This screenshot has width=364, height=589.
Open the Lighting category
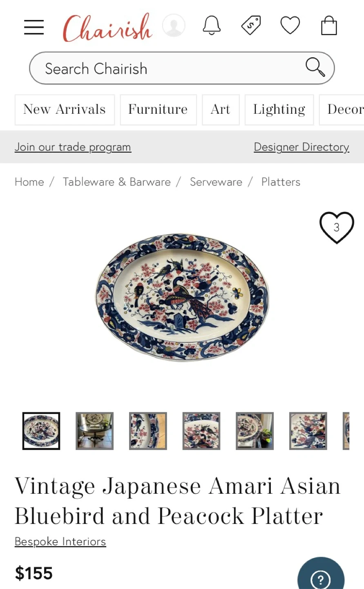click(x=279, y=110)
